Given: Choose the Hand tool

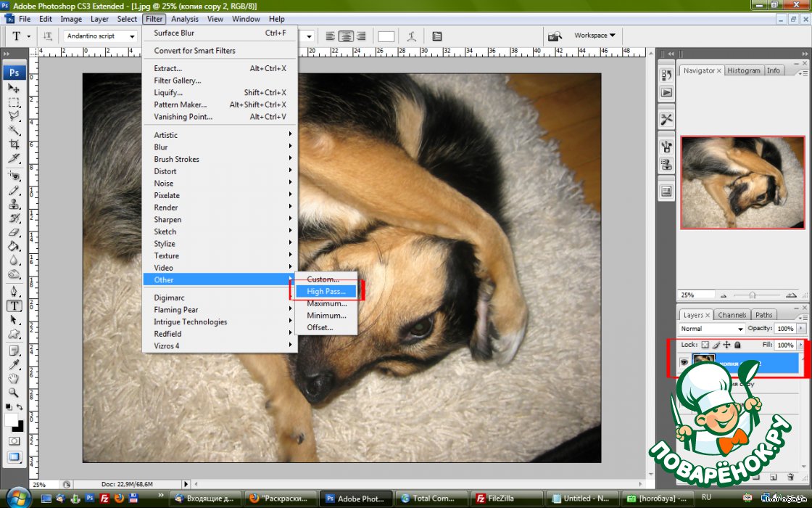Looking at the screenshot, I should 14,378.
